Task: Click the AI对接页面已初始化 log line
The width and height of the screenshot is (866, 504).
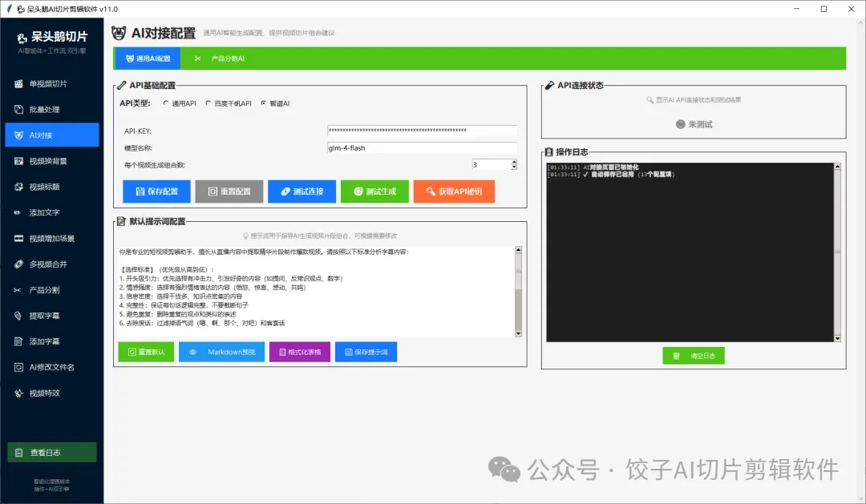Action: click(x=593, y=167)
